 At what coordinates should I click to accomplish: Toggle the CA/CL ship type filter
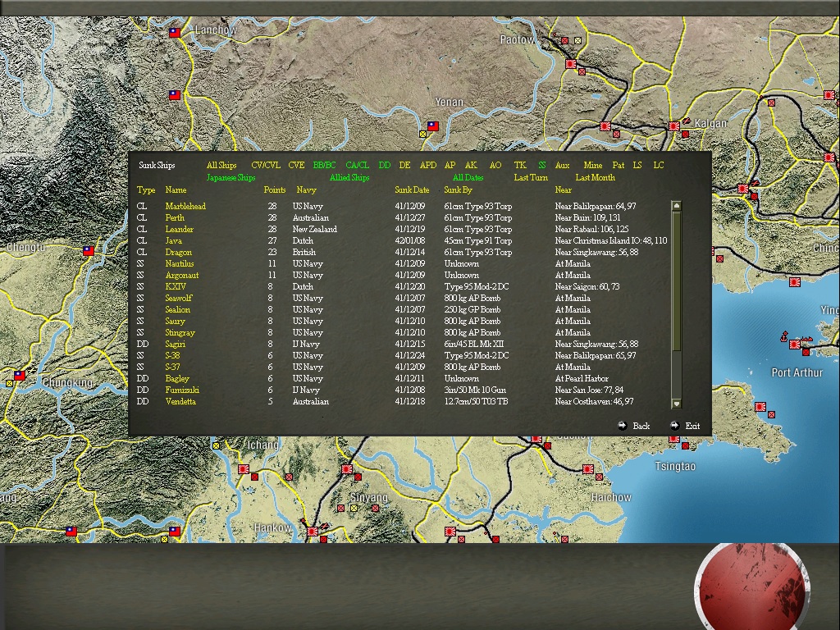tap(358, 165)
